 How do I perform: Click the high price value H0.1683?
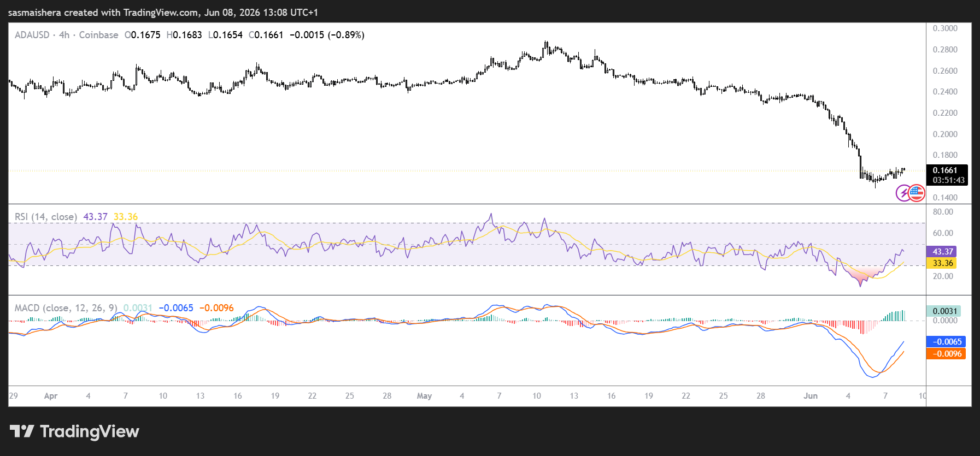pyautogui.click(x=184, y=35)
